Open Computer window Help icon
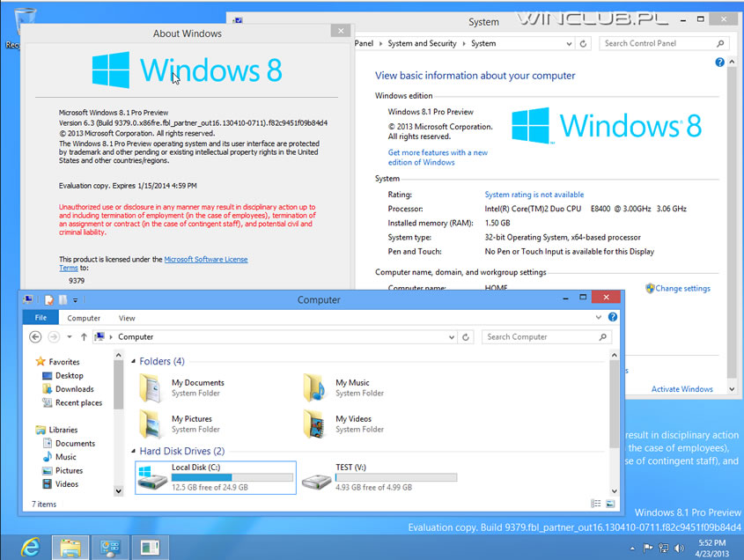The height and width of the screenshot is (560, 744). [x=613, y=317]
